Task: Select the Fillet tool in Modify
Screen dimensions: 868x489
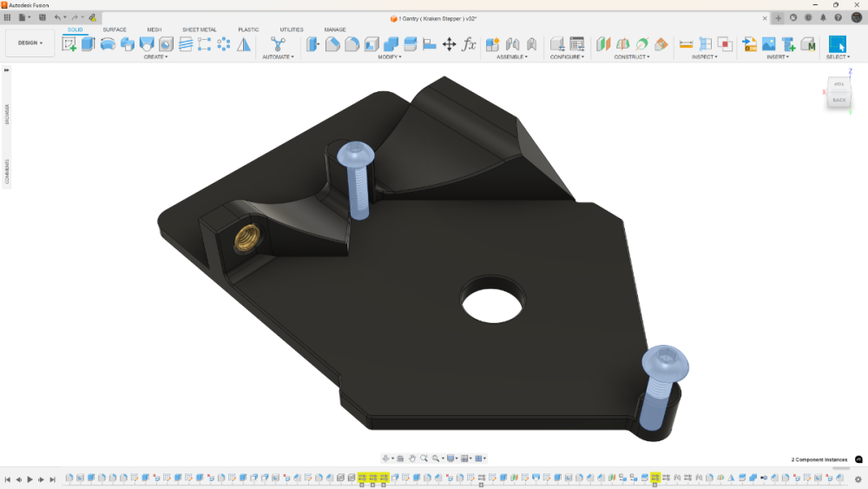Action: coord(332,44)
